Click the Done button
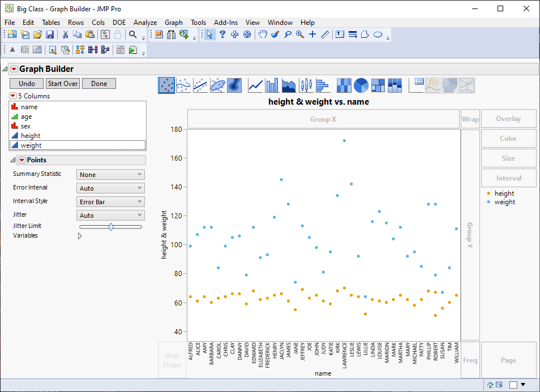 tap(98, 83)
